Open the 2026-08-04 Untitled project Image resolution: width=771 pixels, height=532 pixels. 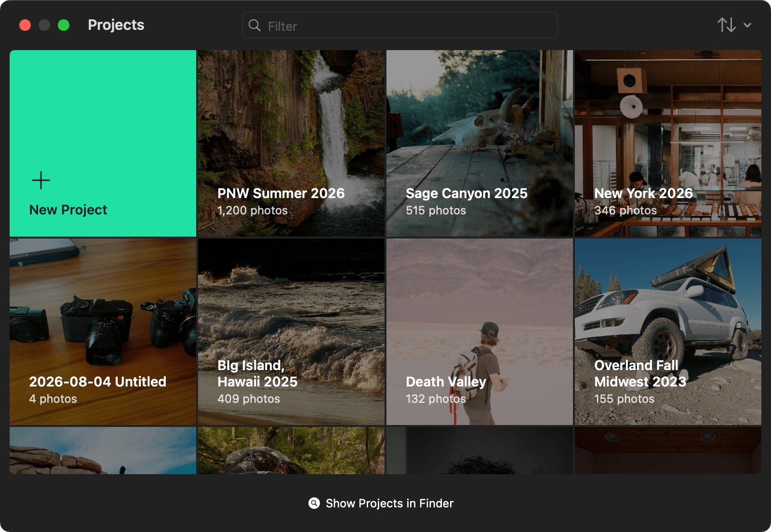click(x=103, y=332)
